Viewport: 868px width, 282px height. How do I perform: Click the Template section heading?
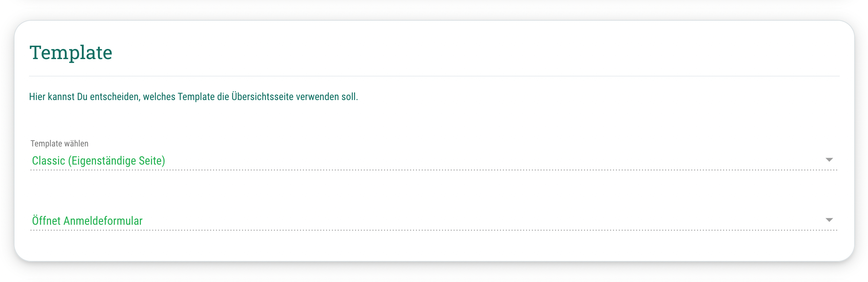[x=71, y=53]
